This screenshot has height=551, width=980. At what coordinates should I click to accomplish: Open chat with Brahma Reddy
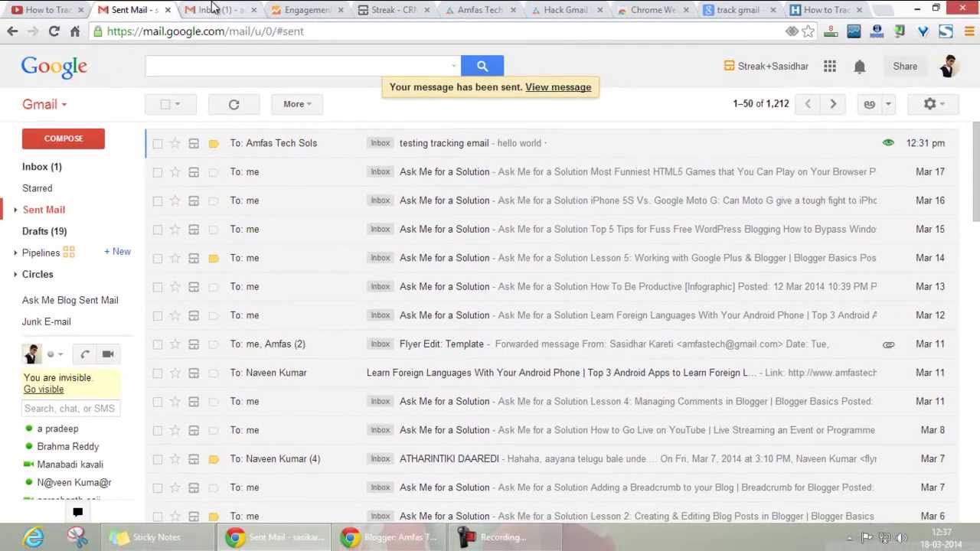point(68,447)
